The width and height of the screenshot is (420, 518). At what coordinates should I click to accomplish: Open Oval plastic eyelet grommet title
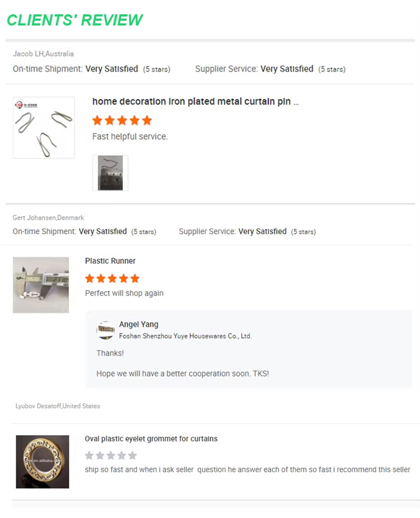(x=151, y=439)
